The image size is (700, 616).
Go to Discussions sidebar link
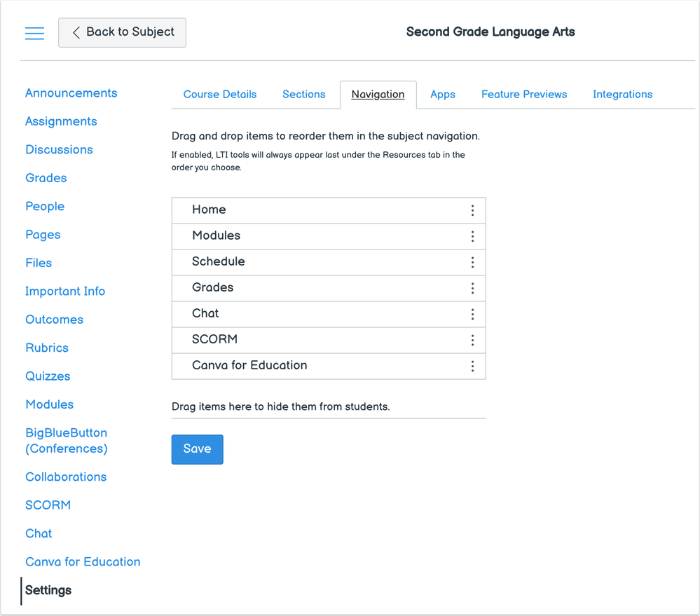coord(60,149)
